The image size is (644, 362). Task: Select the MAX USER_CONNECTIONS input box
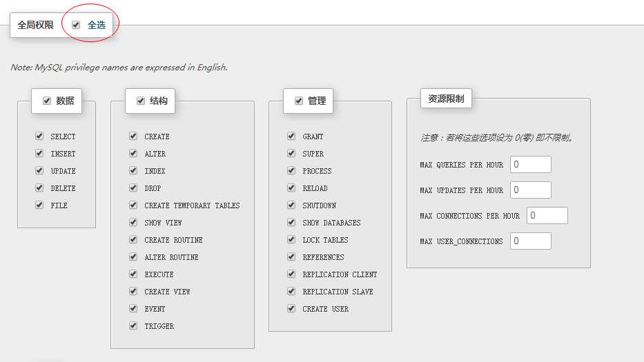pyautogui.click(x=530, y=241)
